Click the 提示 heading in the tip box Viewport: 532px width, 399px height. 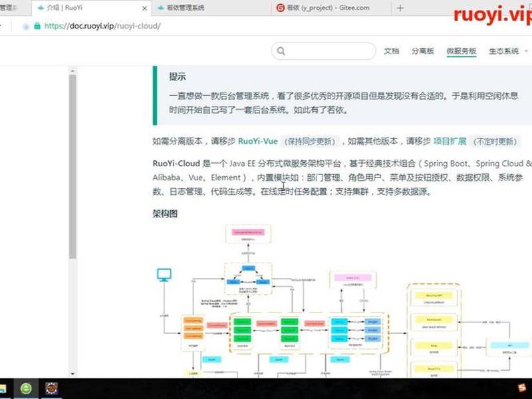178,76
